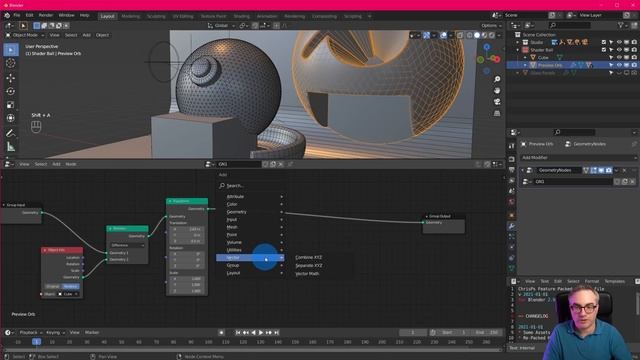The width and height of the screenshot is (640, 360).
Task: Open the Attribute submenu in Add menu
Action: pos(250,196)
